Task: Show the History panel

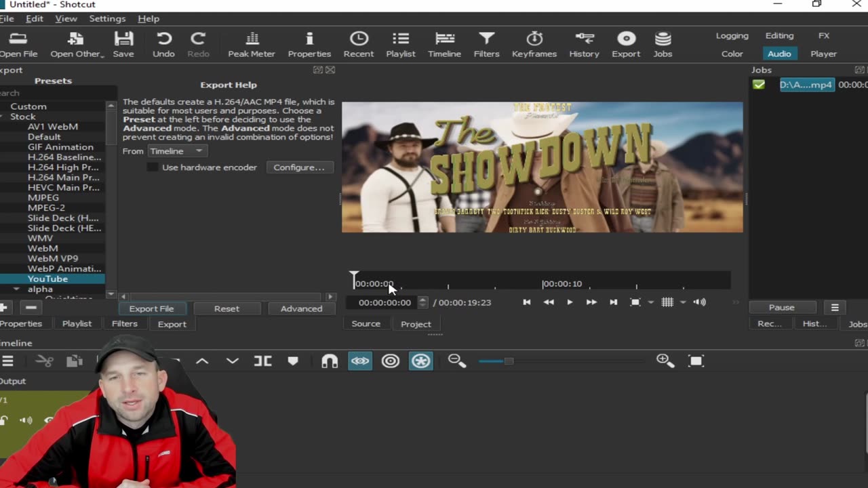Action: click(x=584, y=45)
